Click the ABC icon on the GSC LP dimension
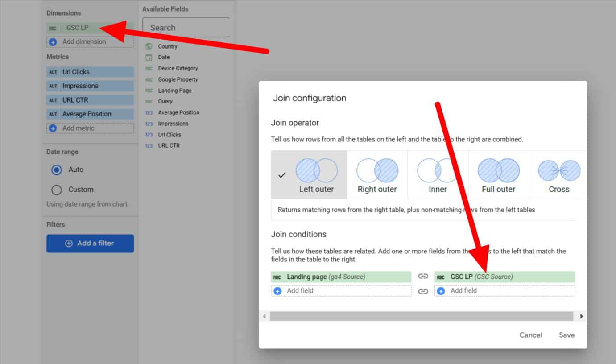The height and width of the screenshot is (364, 616). click(53, 28)
